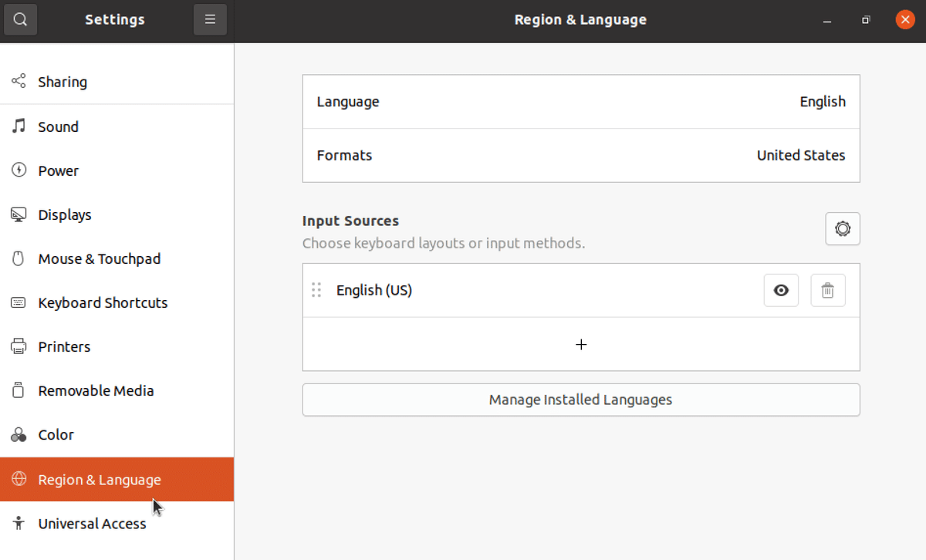Open Removable Media settings
The width and height of the screenshot is (926, 560).
[117, 390]
